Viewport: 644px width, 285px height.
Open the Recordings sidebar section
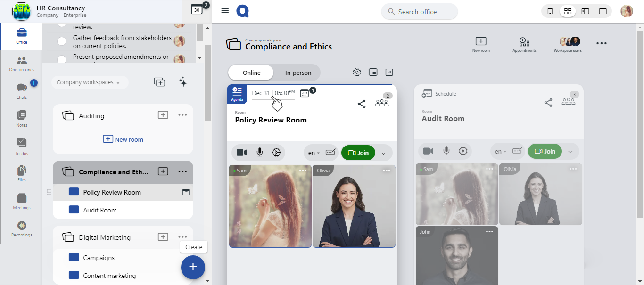21,228
